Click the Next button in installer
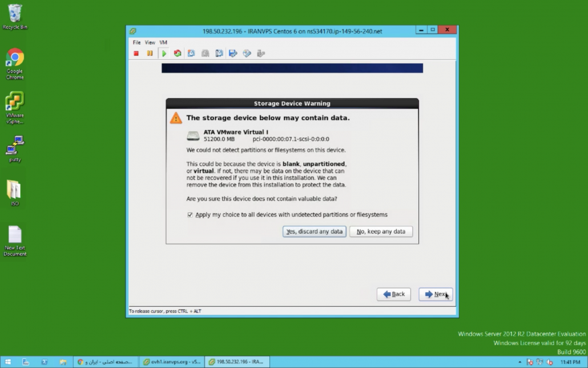Image resolution: width=588 pixels, height=368 pixels. point(436,294)
